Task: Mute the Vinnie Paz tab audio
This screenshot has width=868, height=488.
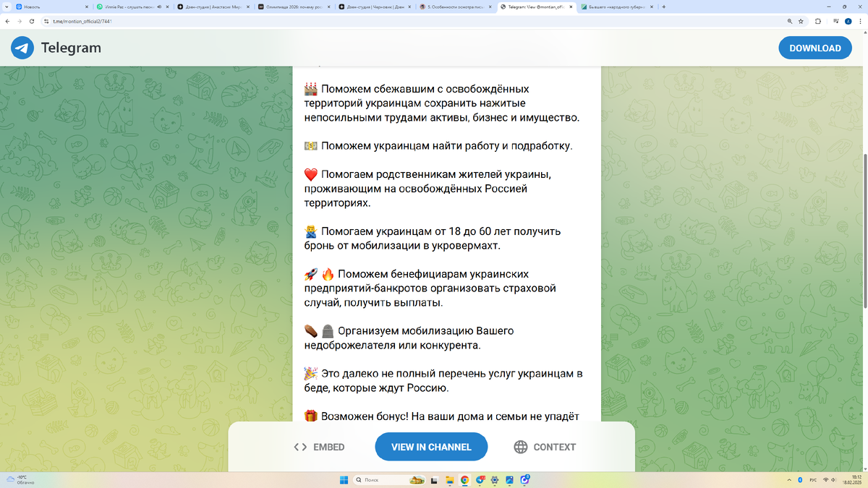Action: (x=159, y=6)
